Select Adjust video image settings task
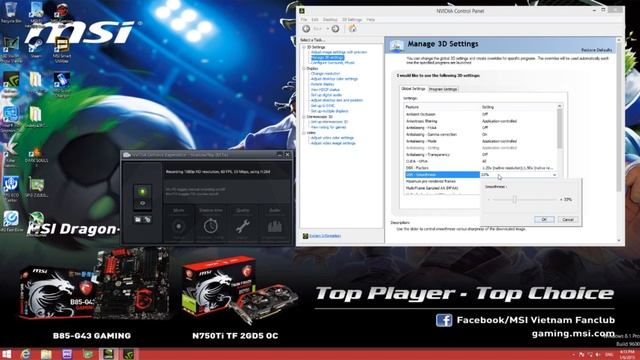The image size is (640, 360). click(x=333, y=143)
